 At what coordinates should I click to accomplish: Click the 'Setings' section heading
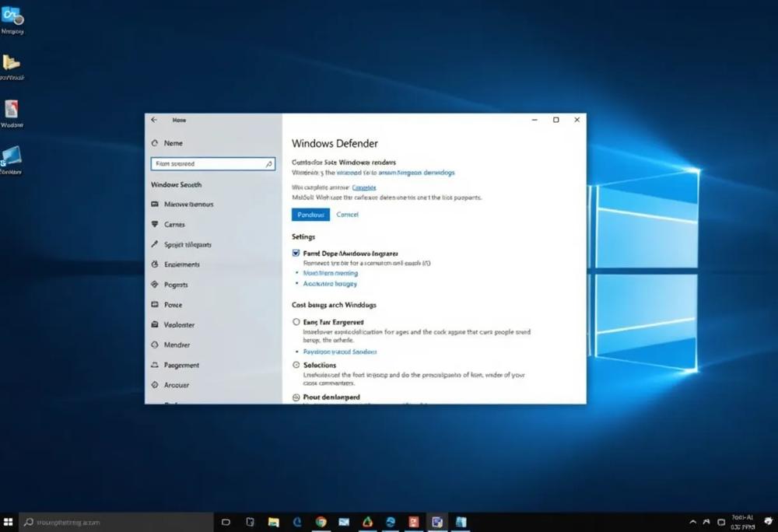pyautogui.click(x=303, y=237)
